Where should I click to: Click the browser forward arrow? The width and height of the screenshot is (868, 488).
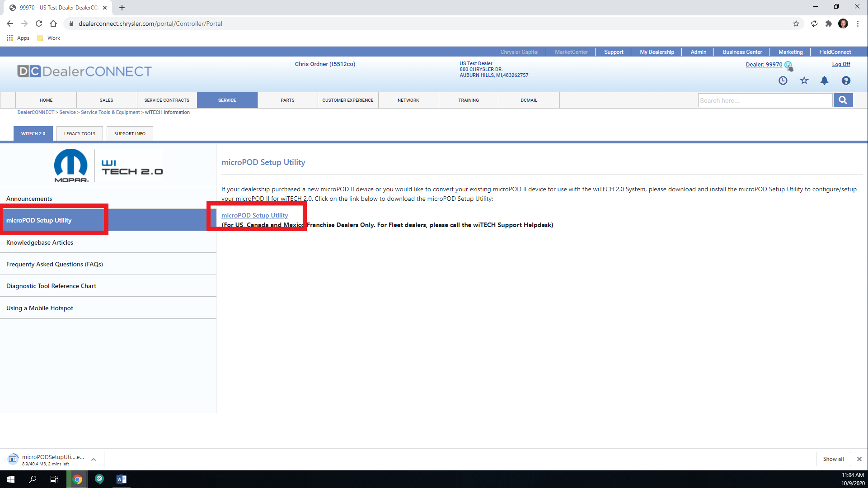click(24, 24)
